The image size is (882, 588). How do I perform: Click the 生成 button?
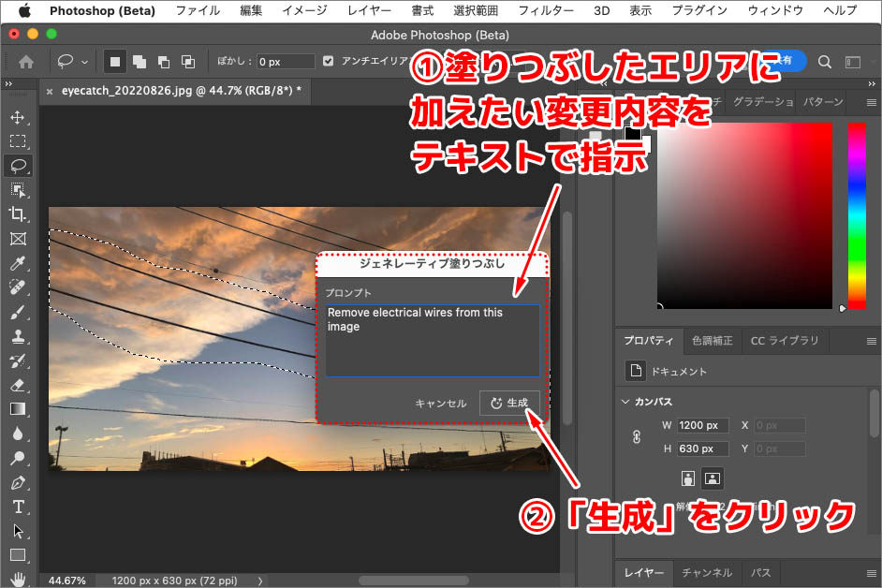(x=509, y=404)
